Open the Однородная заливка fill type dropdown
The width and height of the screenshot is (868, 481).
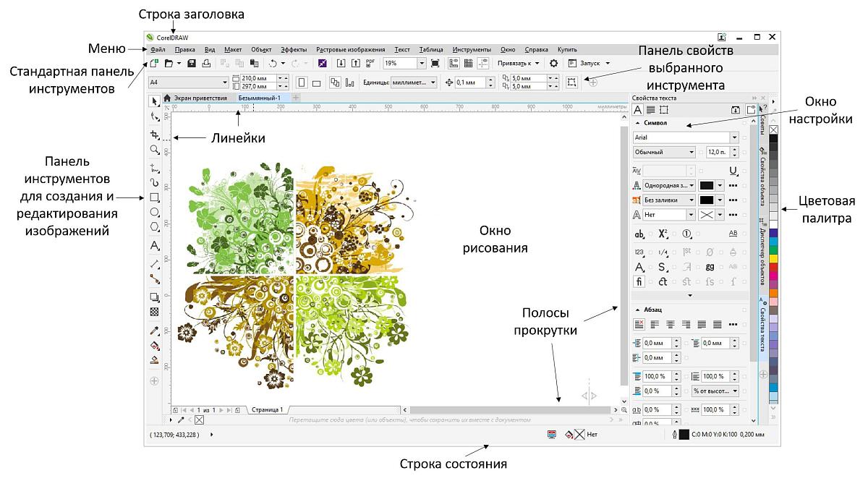click(x=692, y=184)
